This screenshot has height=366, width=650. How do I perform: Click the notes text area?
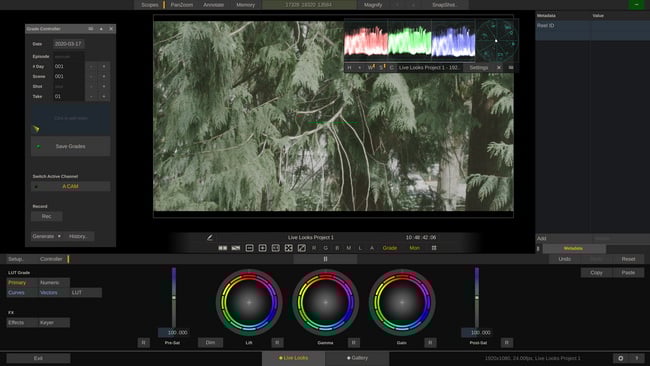click(x=70, y=118)
